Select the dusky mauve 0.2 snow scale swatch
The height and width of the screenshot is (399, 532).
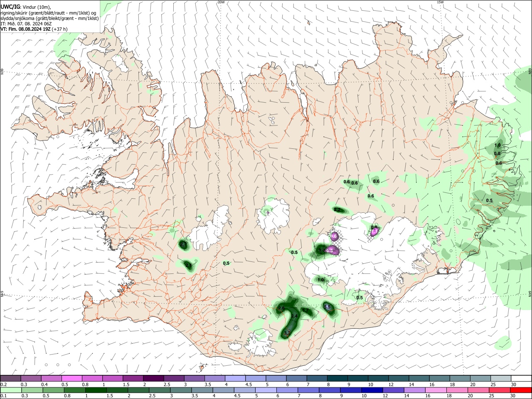pos(10,378)
